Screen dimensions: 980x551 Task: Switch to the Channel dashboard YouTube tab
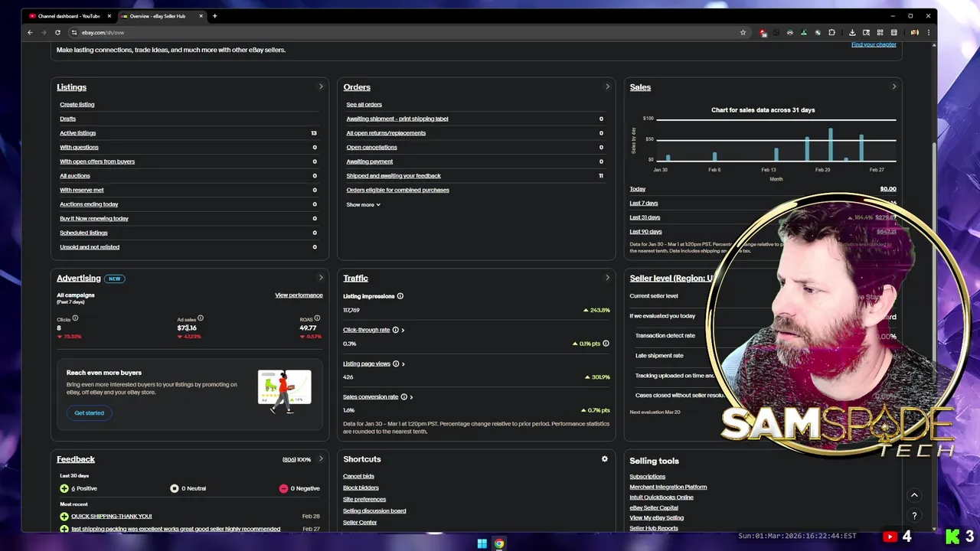(68, 16)
